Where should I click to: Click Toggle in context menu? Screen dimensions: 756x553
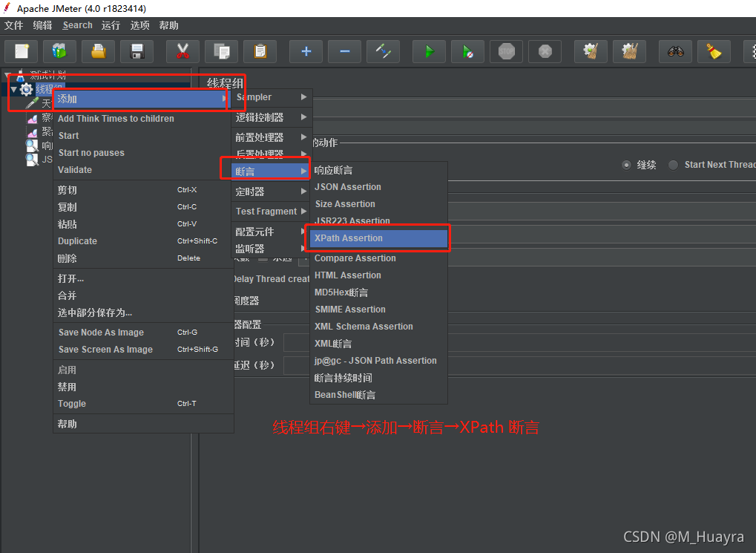(143, 403)
